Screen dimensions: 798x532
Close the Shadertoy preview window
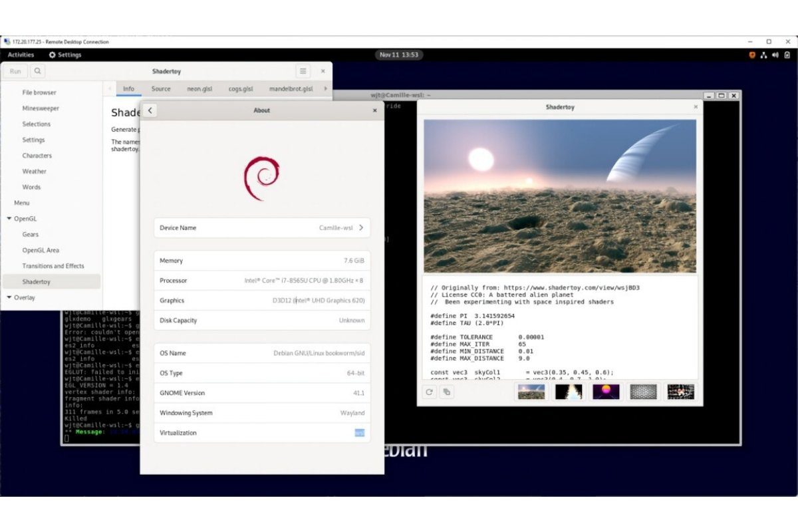(696, 106)
